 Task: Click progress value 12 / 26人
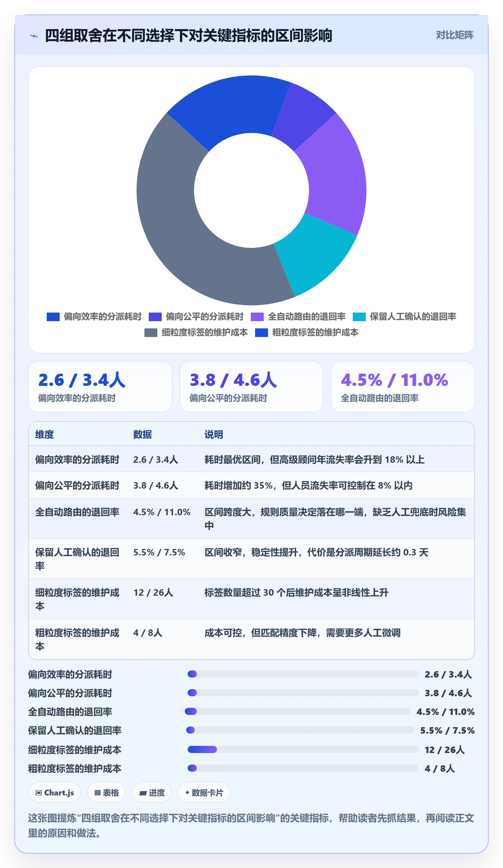pyautogui.click(x=445, y=750)
